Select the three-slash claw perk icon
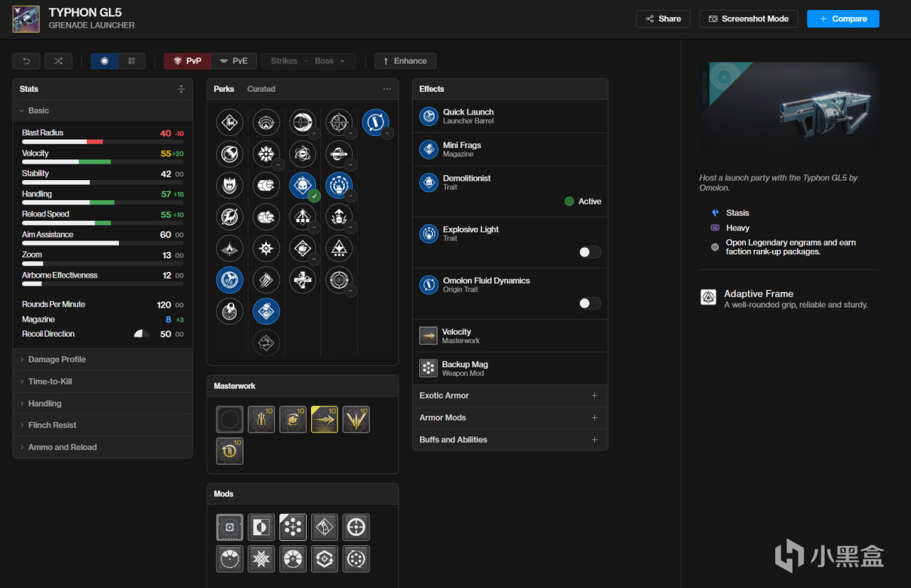The width and height of the screenshot is (911, 588). (266, 279)
